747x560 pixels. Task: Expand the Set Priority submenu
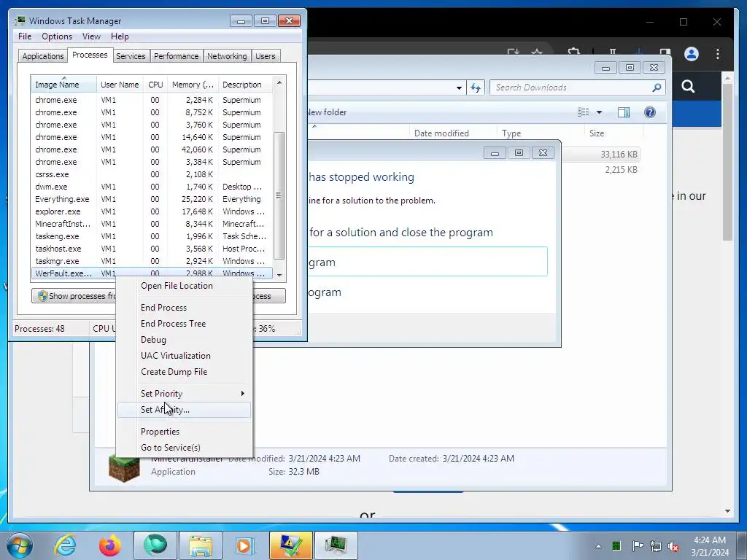click(185, 393)
